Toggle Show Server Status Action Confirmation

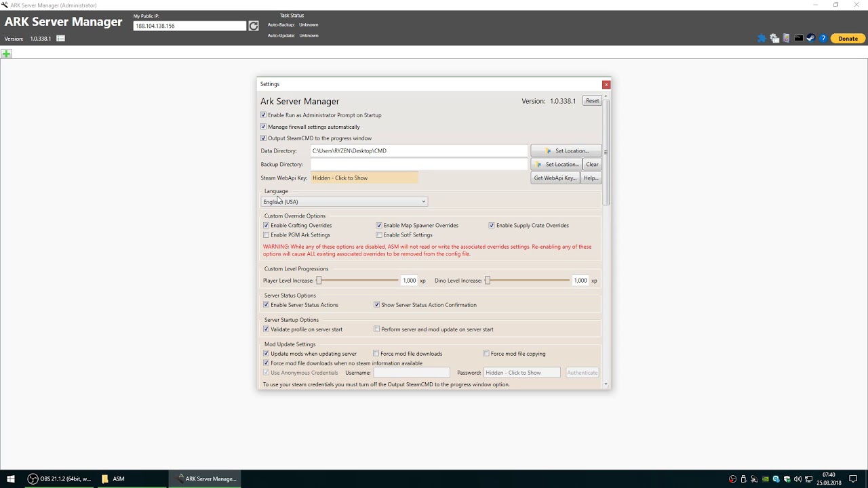[376, 305]
